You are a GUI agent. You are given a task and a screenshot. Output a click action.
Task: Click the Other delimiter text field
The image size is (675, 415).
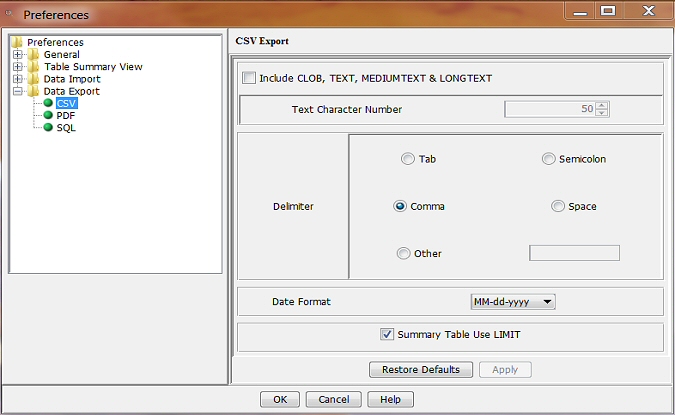[x=574, y=253]
